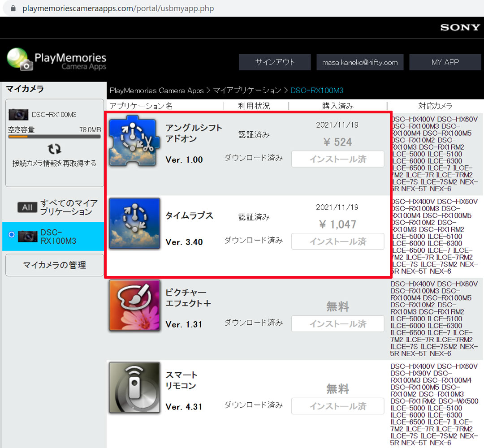Click DSC-RX100M3 breadcrumb item
The image size is (484, 448).
click(x=317, y=90)
